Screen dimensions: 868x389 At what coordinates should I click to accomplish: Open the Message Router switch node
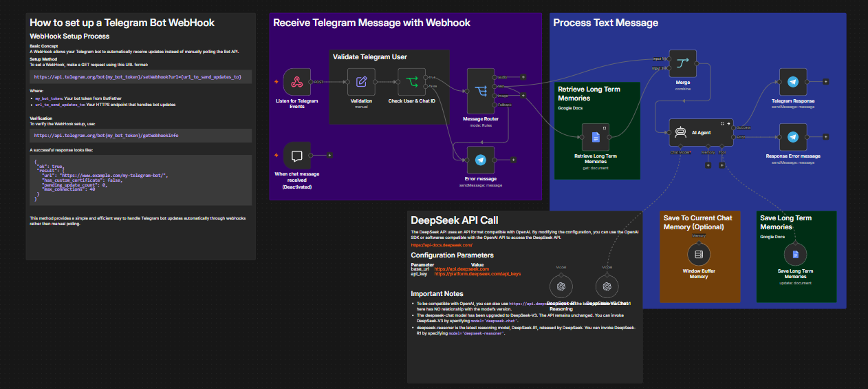tap(481, 91)
